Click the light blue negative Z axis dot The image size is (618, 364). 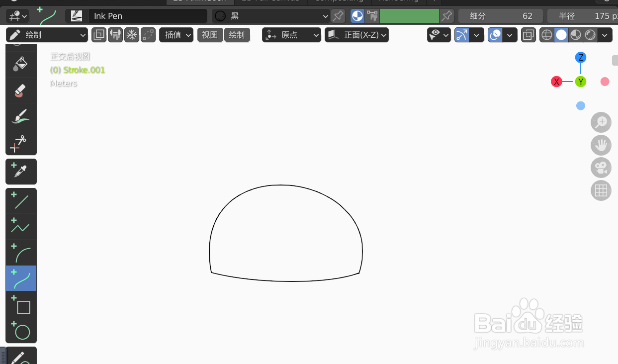[581, 106]
